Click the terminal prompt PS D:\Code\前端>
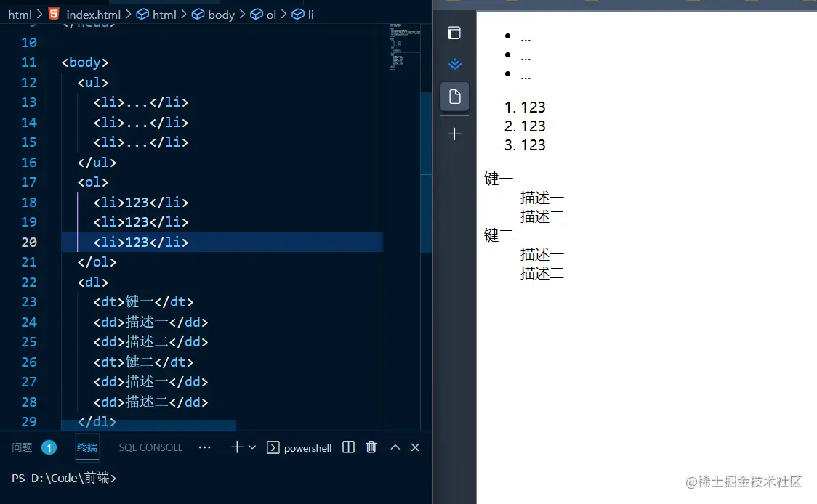Screen dimensions: 817x504 coord(64,478)
